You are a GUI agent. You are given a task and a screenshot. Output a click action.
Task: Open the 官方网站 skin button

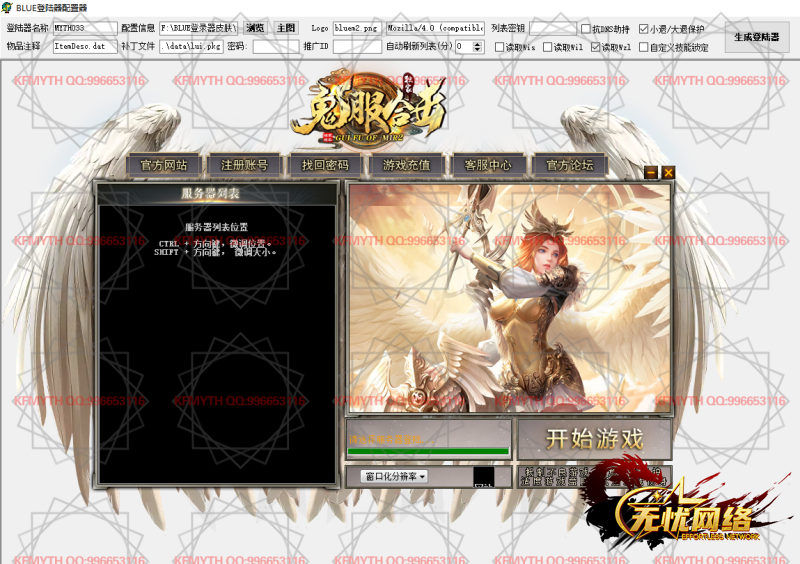(x=164, y=165)
